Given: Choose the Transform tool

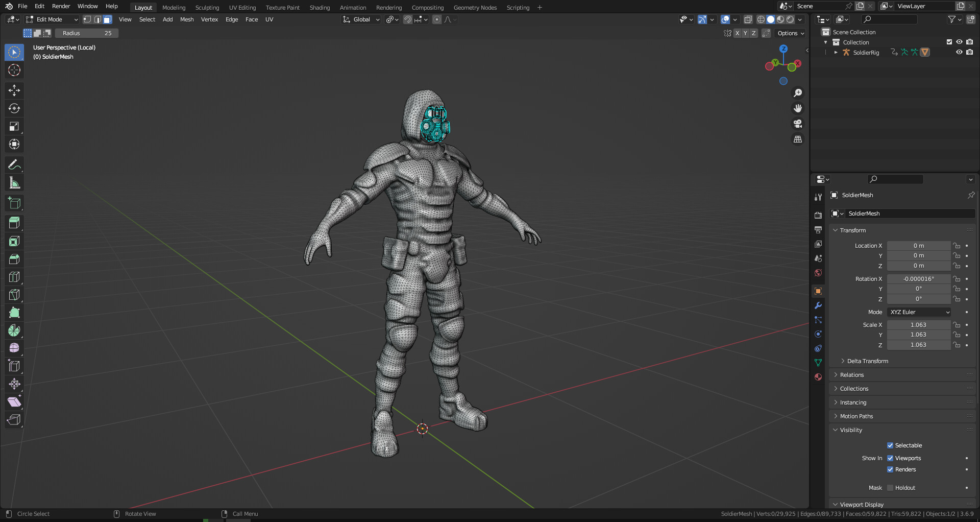Looking at the screenshot, I should point(14,144).
